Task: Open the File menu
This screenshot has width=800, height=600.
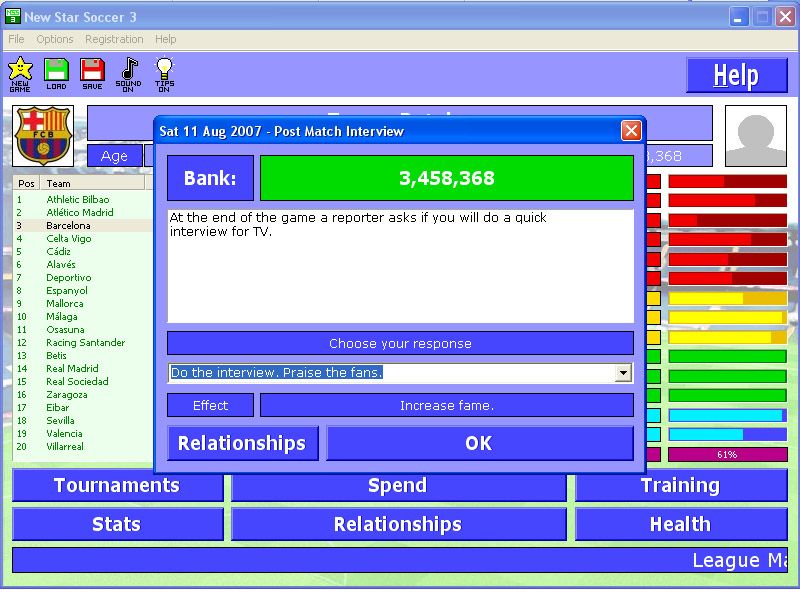Action: [x=16, y=39]
